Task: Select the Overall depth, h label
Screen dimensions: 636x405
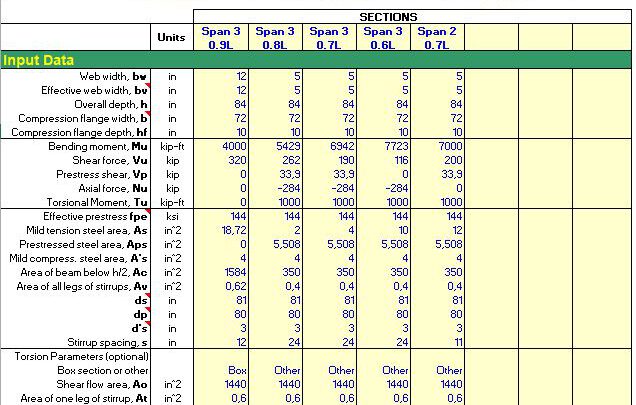Action: pyautogui.click(x=111, y=105)
